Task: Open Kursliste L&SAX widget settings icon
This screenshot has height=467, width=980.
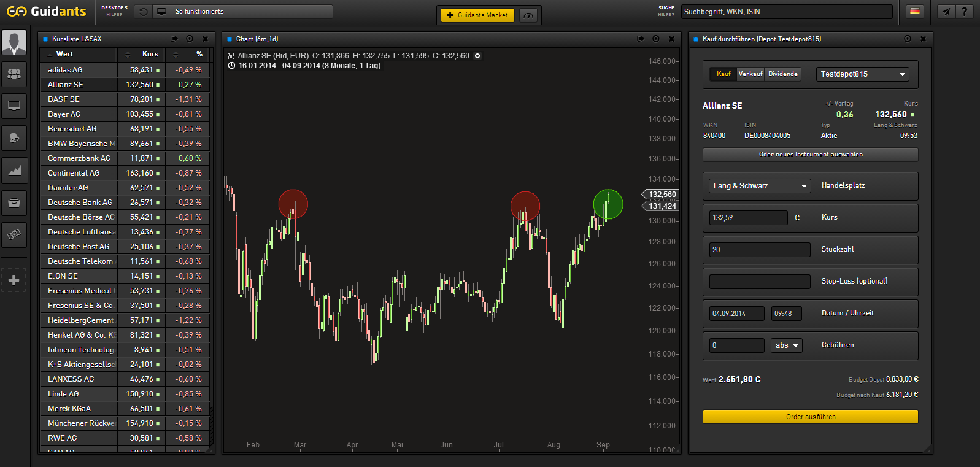Action: (190, 39)
